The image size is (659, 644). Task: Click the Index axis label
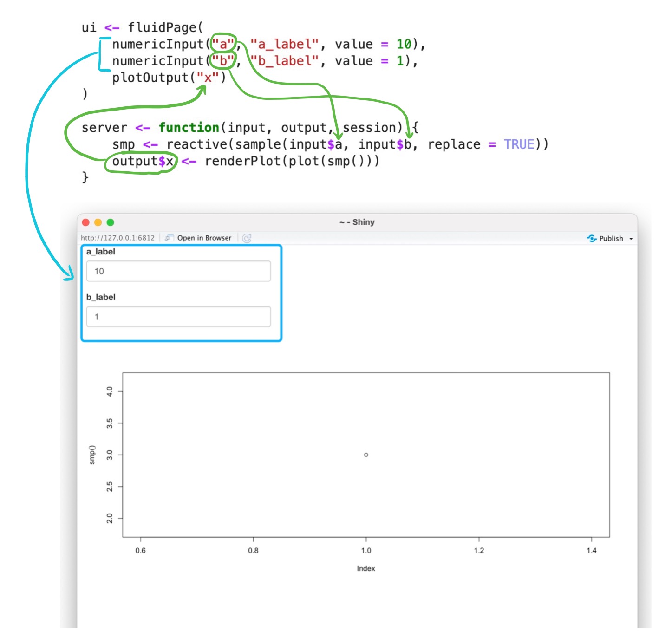click(x=366, y=568)
